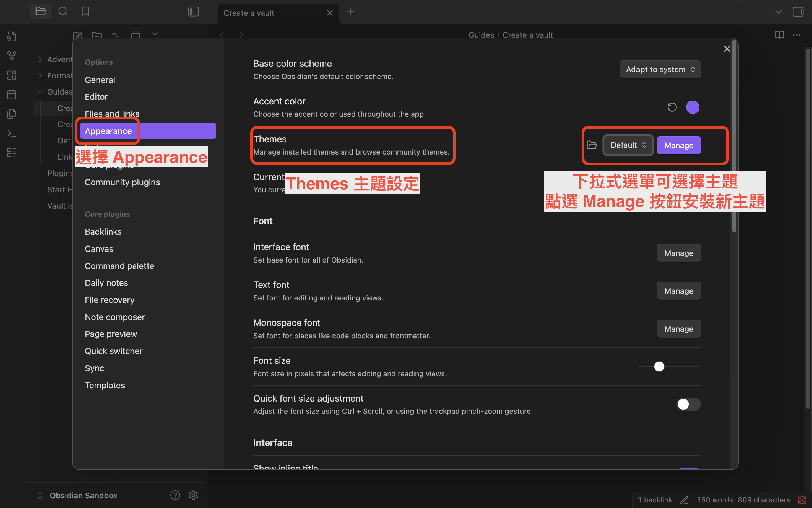Screen dimensions: 812x508
Task: Toggle the left sidebar collapse icon
Action: pyautogui.click(x=194, y=12)
